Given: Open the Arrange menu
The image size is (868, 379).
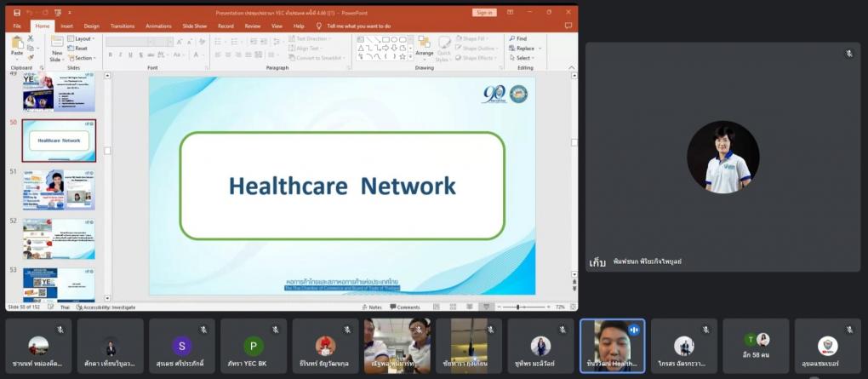Looking at the screenshot, I should 425,47.
